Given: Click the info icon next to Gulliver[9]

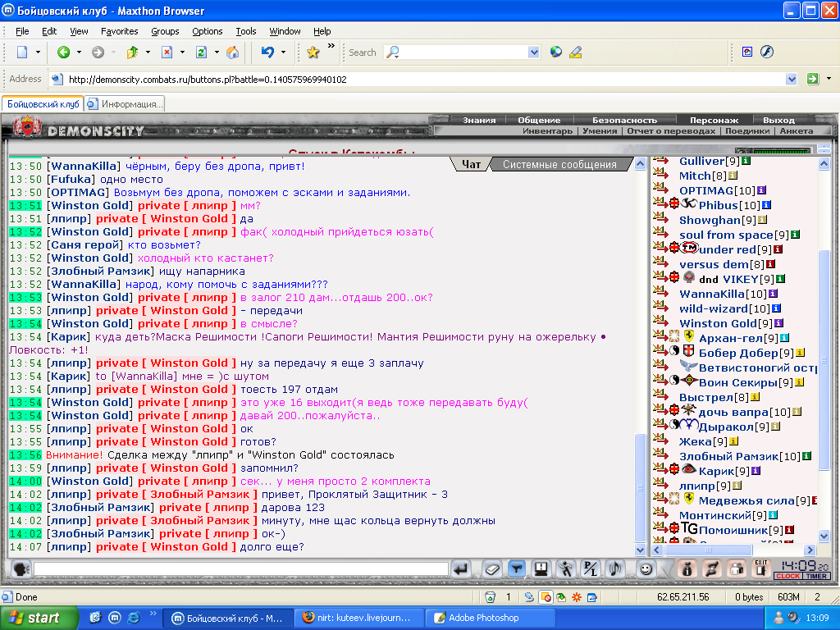Looking at the screenshot, I should [x=746, y=161].
